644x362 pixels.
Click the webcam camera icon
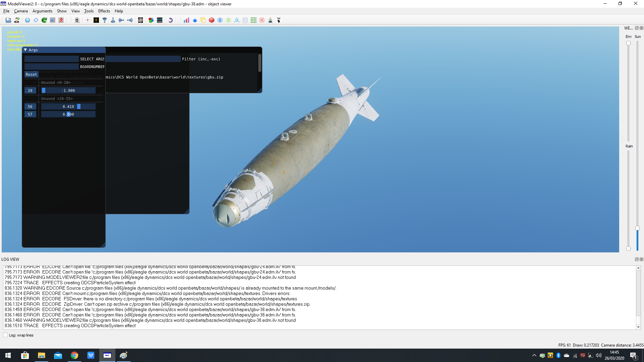tap(77, 20)
